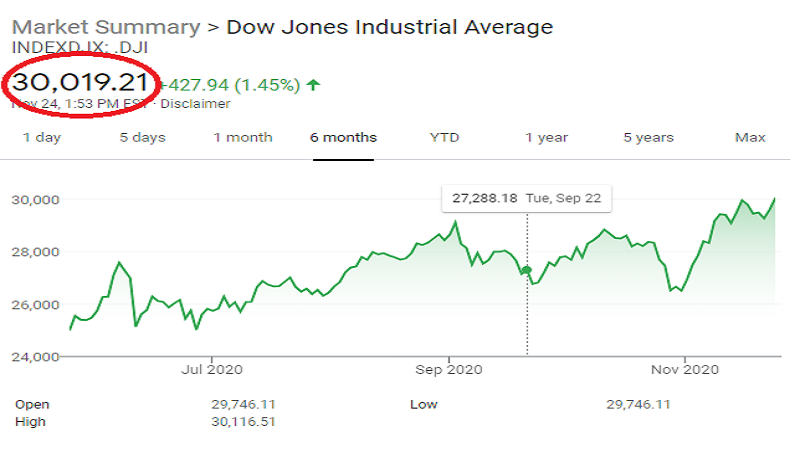This screenshot has height=450, width=800.
Task: Click the Dow Jones Industrial Average title
Action: click(390, 27)
